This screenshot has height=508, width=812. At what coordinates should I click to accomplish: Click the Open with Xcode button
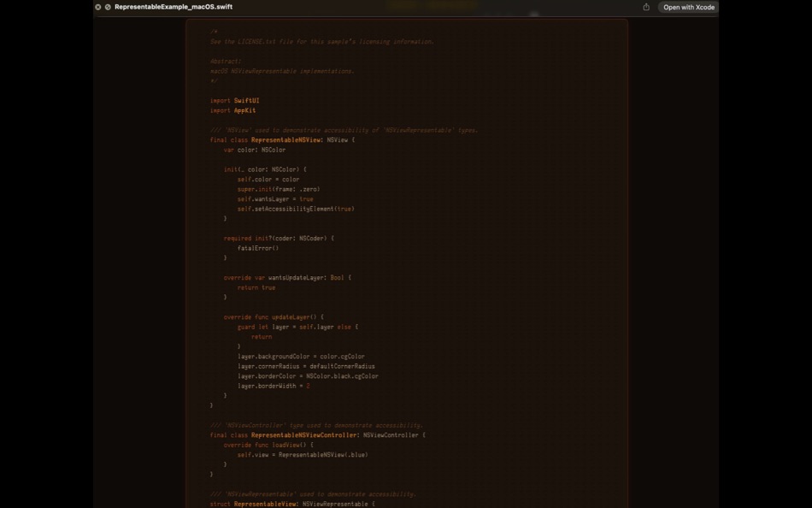click(x=689, y=7)
